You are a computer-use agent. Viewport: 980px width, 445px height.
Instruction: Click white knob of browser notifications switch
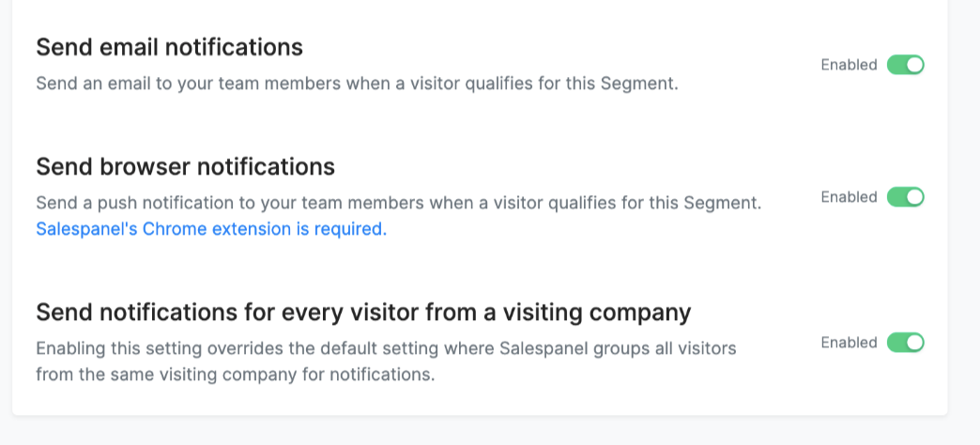[914, 197]
